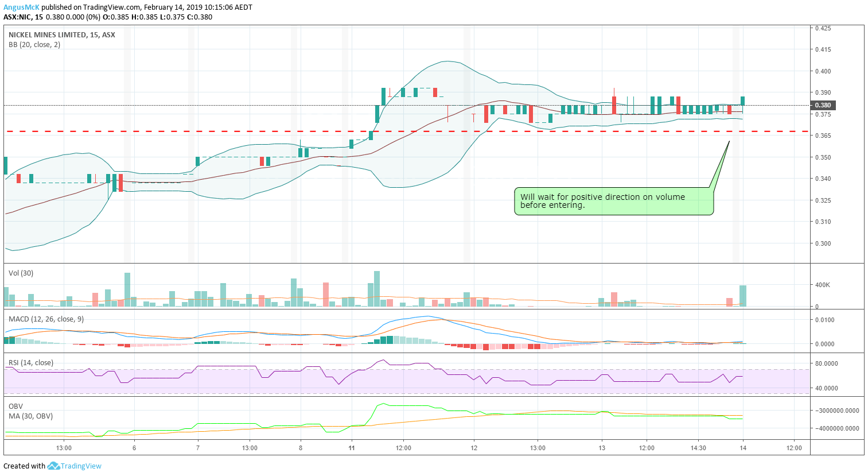Click the 0.0100 MACD axis label

click(x=825, y=320)
